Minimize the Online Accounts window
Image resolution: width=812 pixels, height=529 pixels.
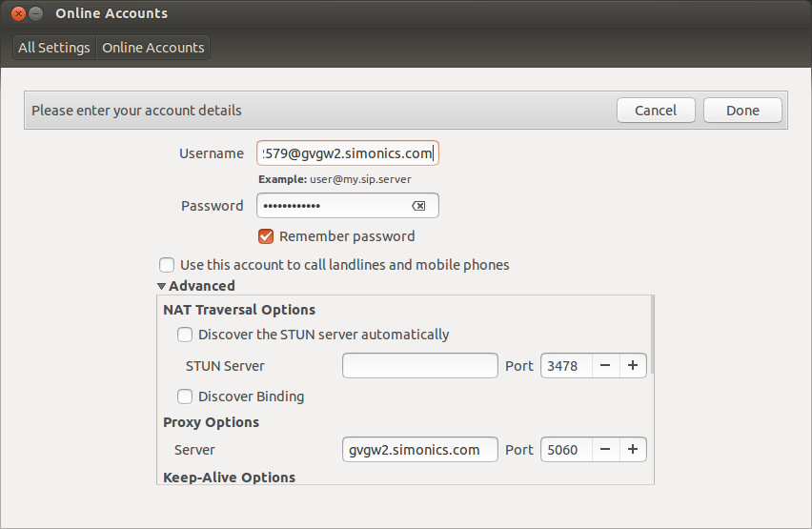[35, 13]
